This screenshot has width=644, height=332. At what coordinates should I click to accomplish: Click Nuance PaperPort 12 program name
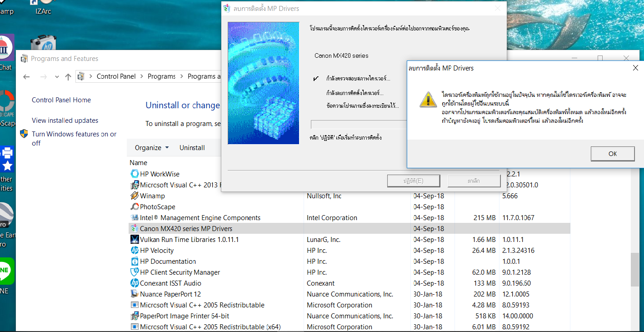click(x=170, y=294)
